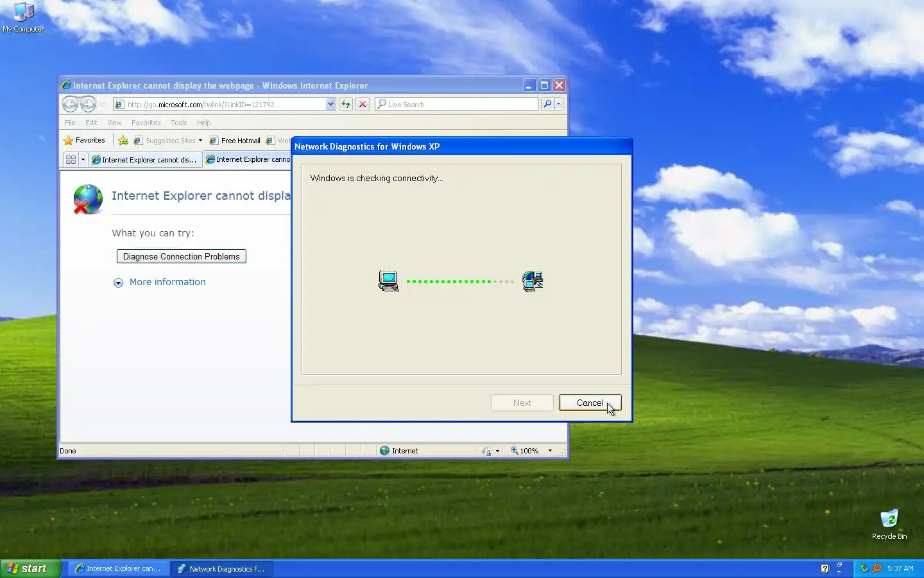The width and height of the screenshot is (924, 578).
Task: Open the Tools menu
Action: (179, 123)
